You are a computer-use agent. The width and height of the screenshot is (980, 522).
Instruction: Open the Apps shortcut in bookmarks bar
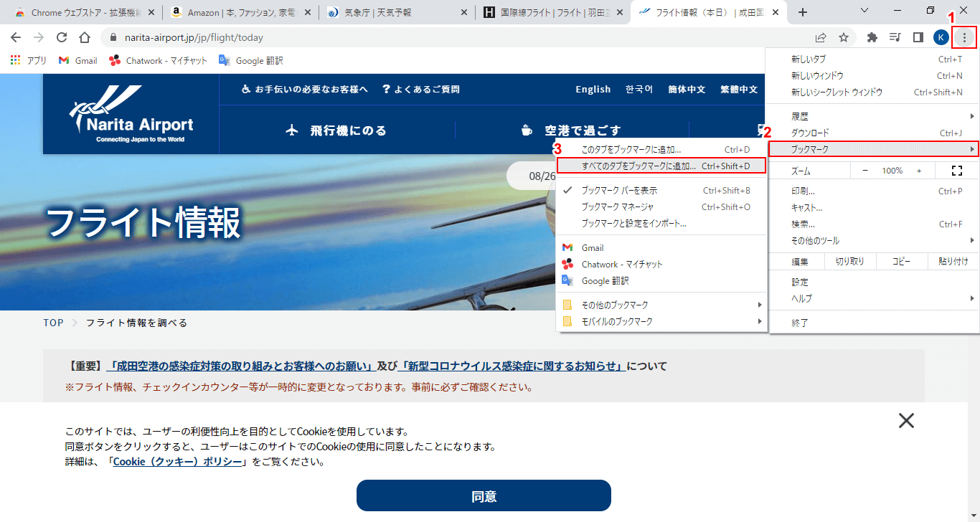pyautogui.click(x=29, y=60)
